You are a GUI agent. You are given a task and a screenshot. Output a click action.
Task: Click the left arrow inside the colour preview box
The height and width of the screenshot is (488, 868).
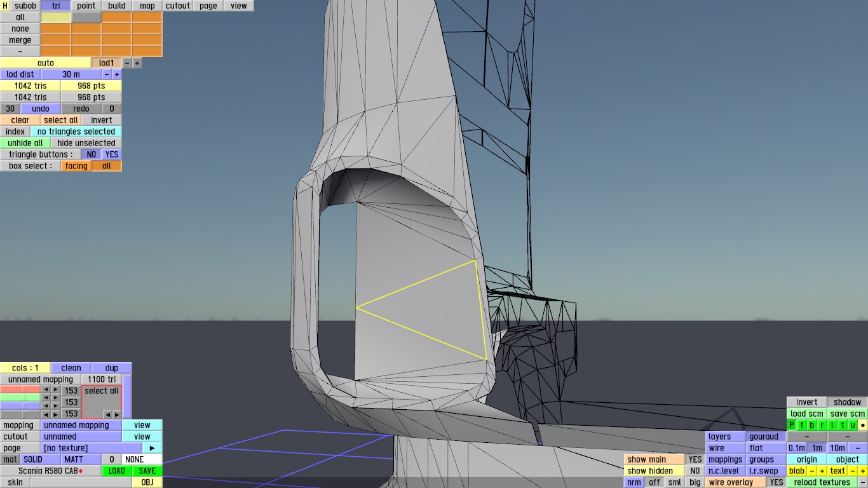[107, 414]
